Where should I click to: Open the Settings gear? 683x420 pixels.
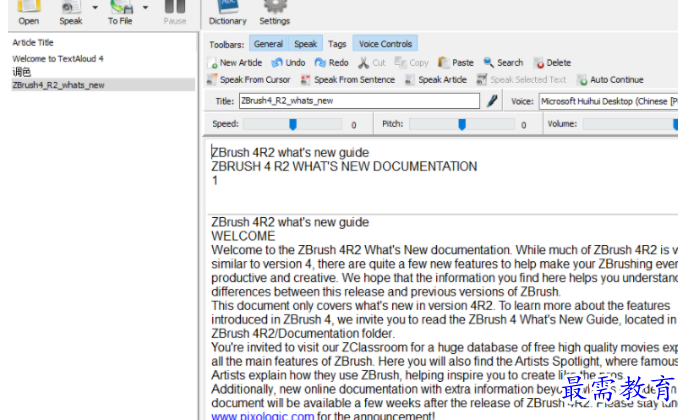(x=274, y=12)
